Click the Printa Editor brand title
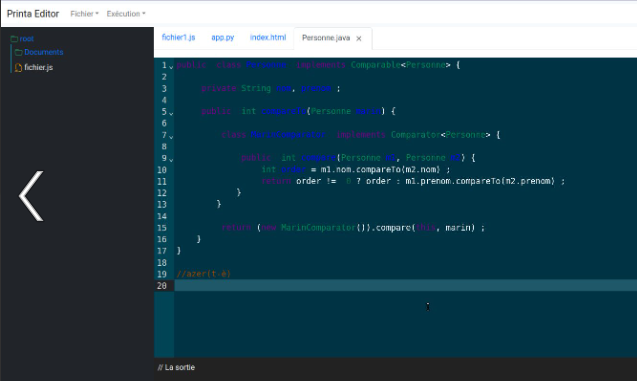 [33, 14]
